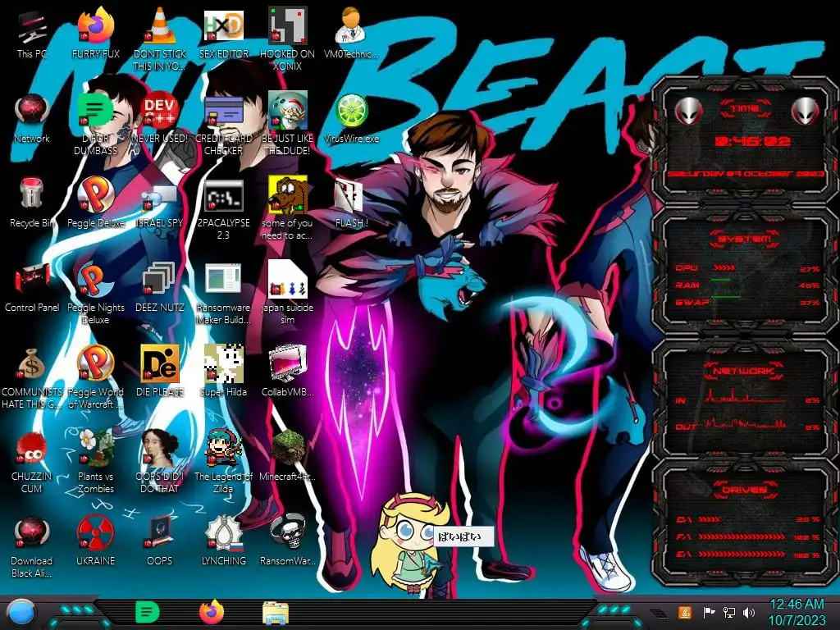
Task: Click the SYSTEM widget header
Action: point(745,239)
